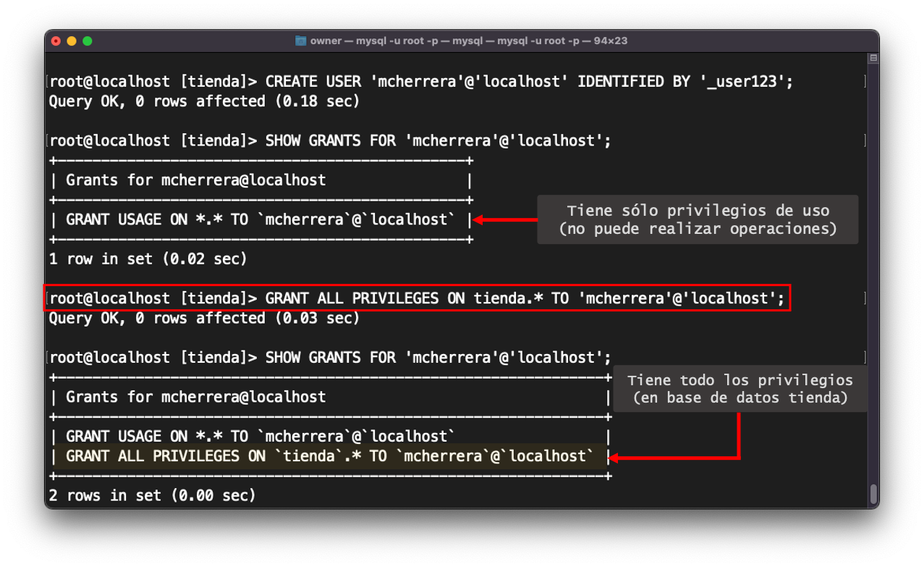This screenshot has height=567, width=924.
Task: Click the red arrowhead beside the tienda privileges row
Action: (x=616, y=457)
